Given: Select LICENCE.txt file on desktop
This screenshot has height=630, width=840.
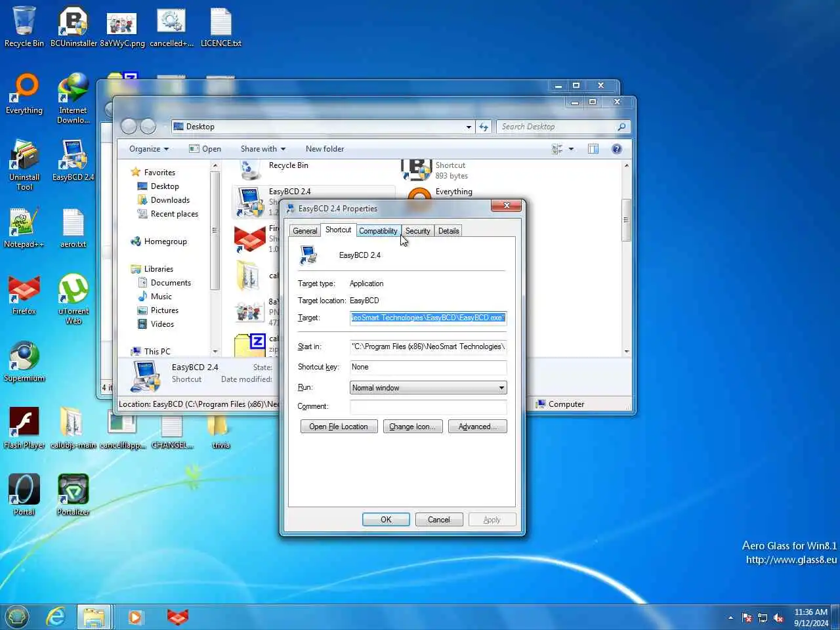Looking at the screenshot, I should coord(221,26).
